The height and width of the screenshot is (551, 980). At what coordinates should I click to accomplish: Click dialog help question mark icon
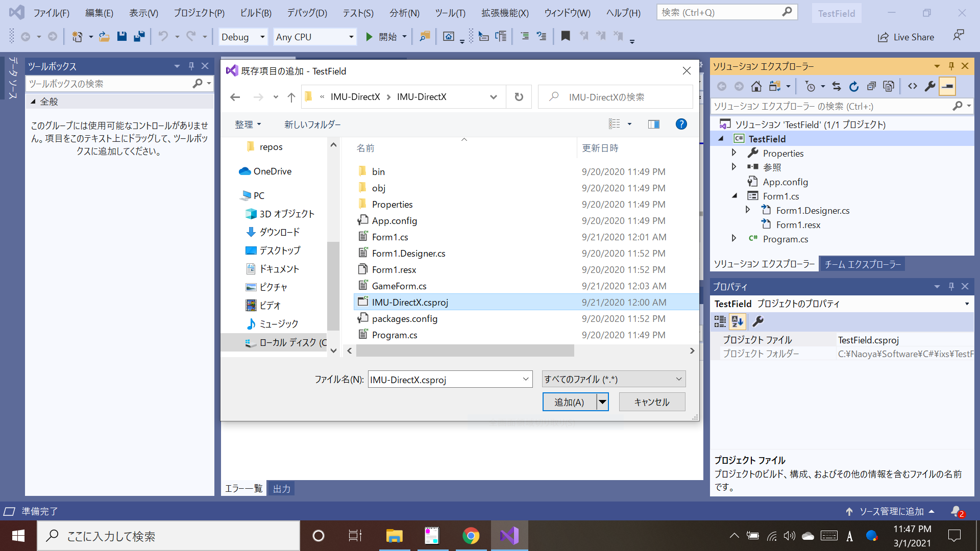[x=681, y=124]
